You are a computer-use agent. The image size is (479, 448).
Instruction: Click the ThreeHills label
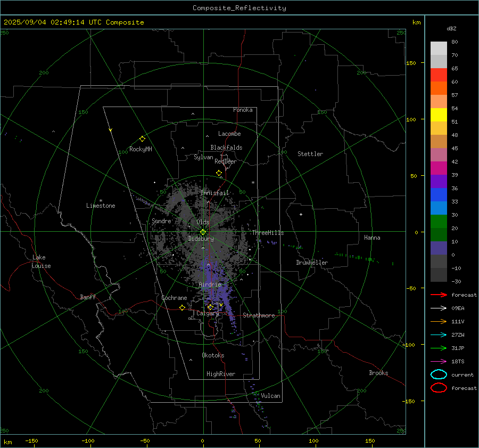[x=268, y=233]
